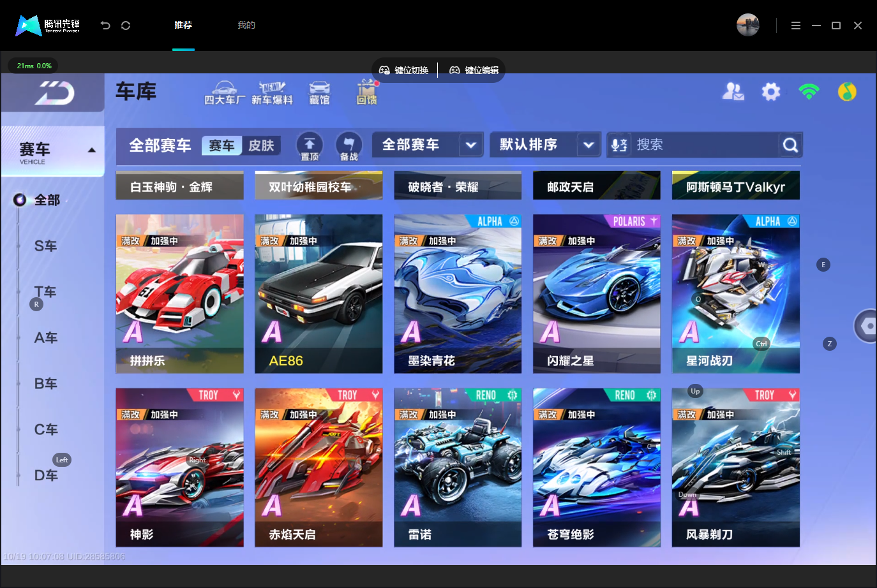The height and width of the screenshot is (588, 877).
Task: Click the side floating hexagon handle
Action: 866,326
